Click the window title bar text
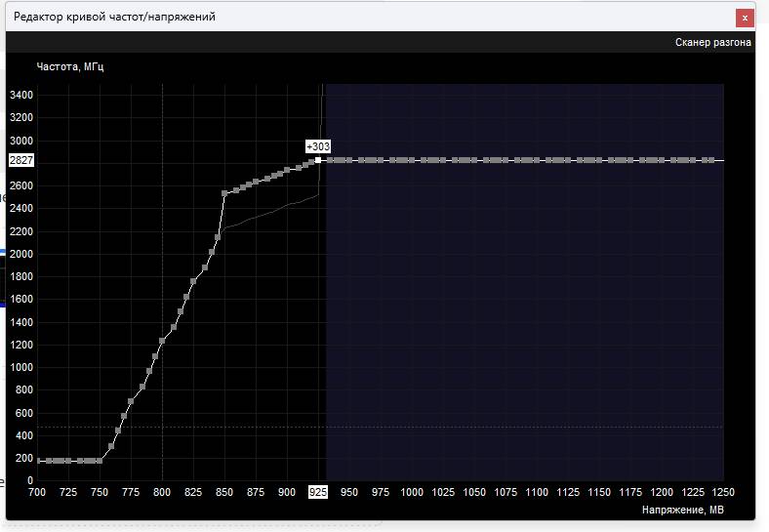 coord(114,17)
